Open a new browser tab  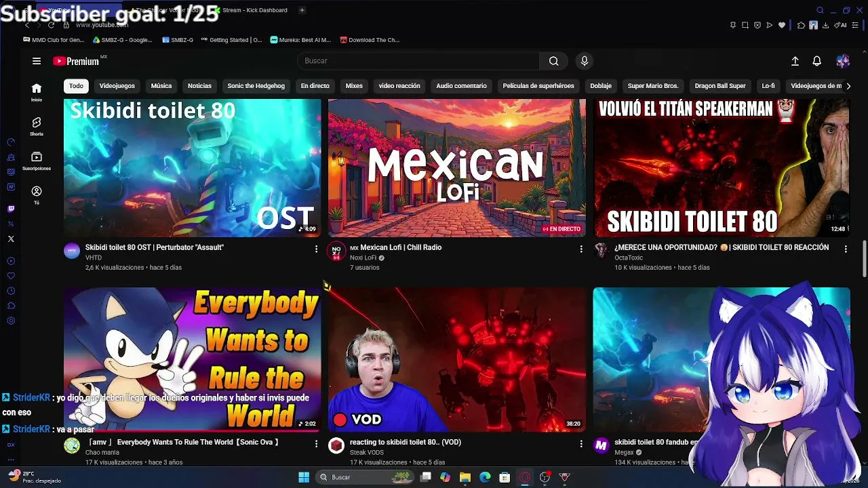click(302, 10)
